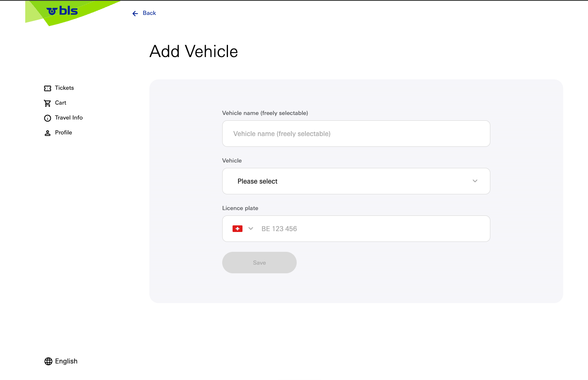Select the Cart shopping cart icon
Image resolution: width=588 pixels, height=380 pixels.
pos(47,103)
